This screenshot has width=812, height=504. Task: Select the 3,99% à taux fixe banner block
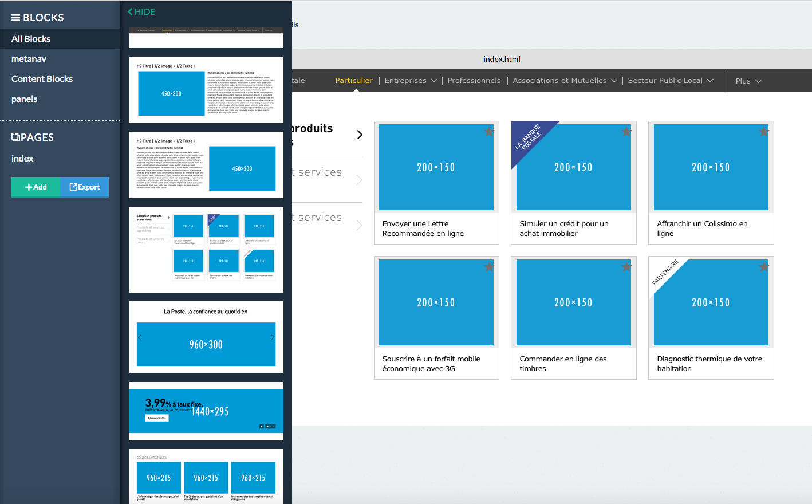click(x=206, y=411)
